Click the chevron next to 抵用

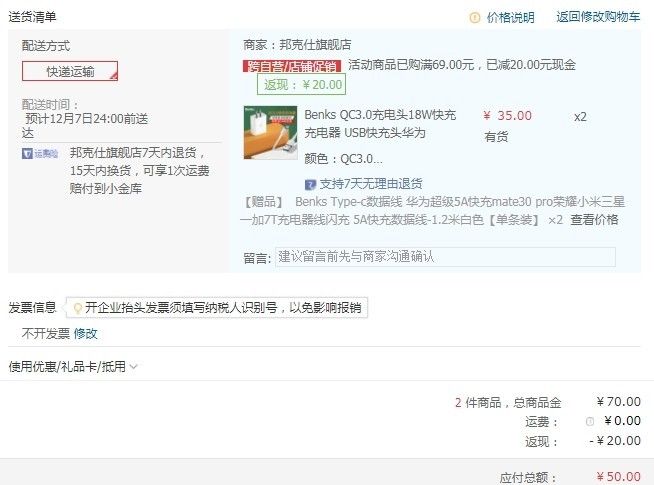(133, 367)
